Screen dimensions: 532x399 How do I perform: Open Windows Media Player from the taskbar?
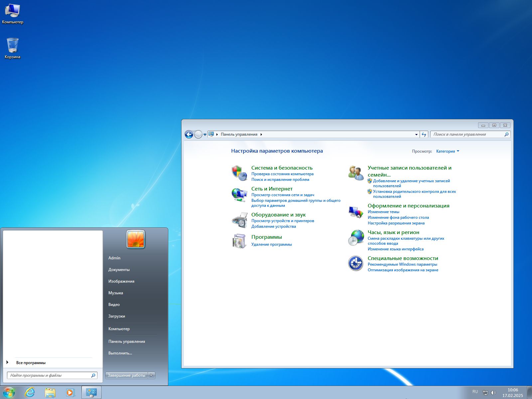click(x=71, y=392)
